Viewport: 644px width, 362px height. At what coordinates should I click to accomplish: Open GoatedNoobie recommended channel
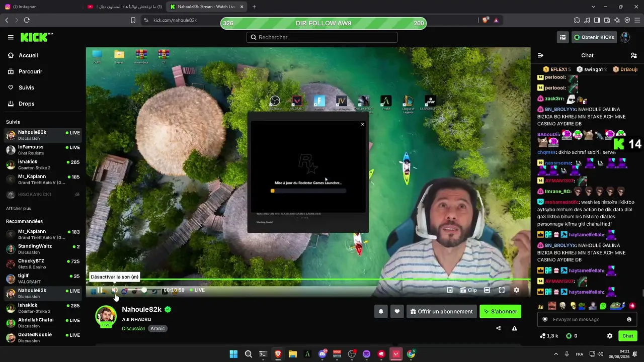coord(43,337)
